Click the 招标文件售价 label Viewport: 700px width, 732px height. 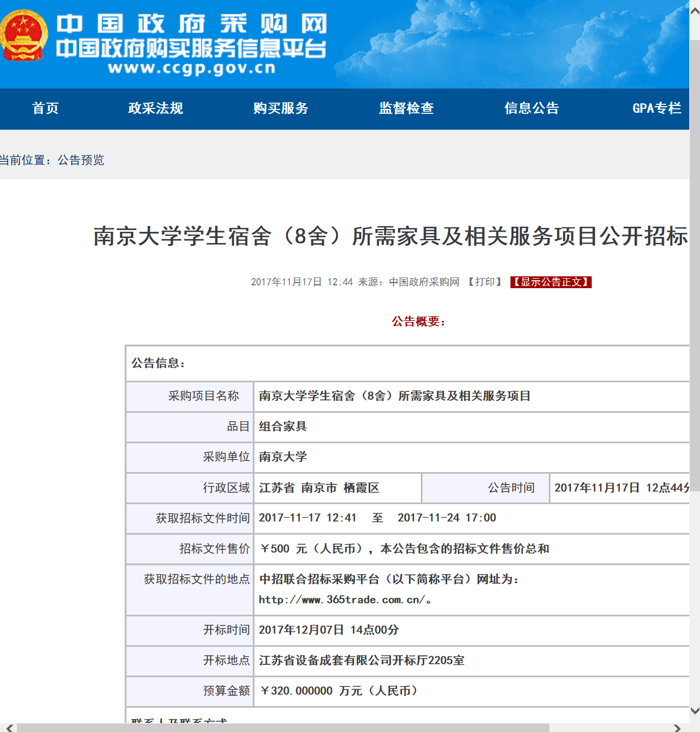pos(214,549)
